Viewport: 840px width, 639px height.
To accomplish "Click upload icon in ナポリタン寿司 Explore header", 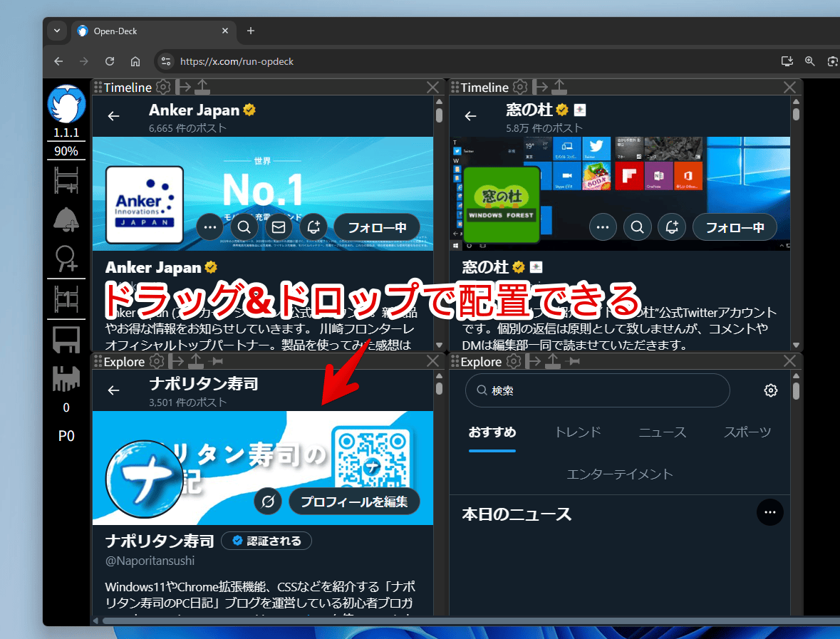I will tap(195, 361).
